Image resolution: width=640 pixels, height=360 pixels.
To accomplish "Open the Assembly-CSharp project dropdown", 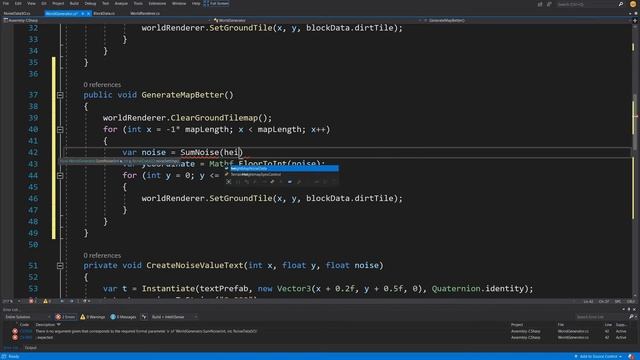I will pyautogui.click(x=106, y=20).
